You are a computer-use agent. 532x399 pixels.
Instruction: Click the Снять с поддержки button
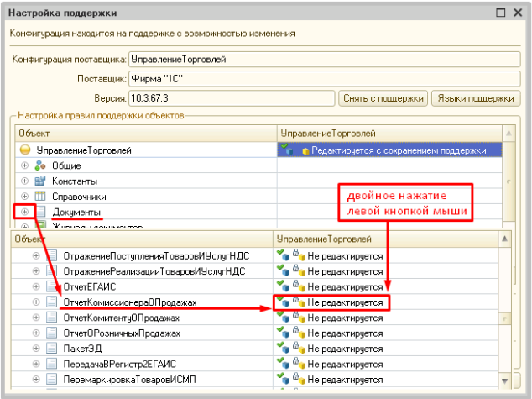tap(383, 98)
